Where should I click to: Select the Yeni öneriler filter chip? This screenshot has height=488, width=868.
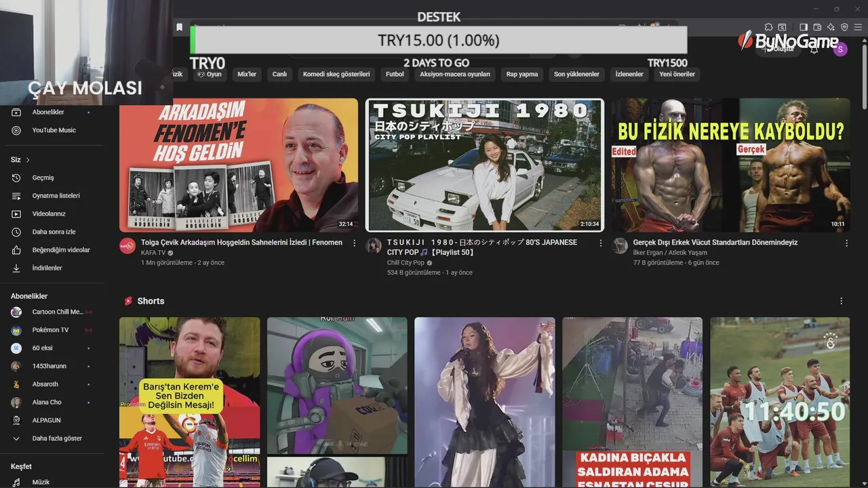pos(677,75)
